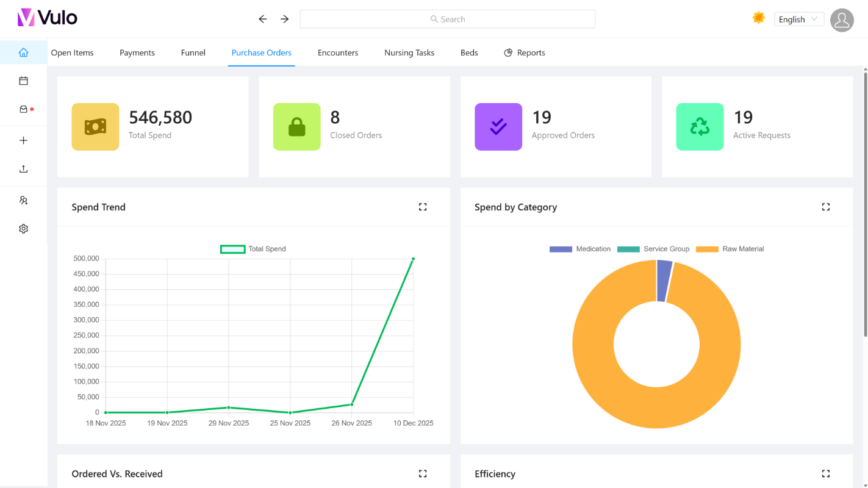Open Settings via the gear icon
The image size is (868, 488).
coord(23,228)
